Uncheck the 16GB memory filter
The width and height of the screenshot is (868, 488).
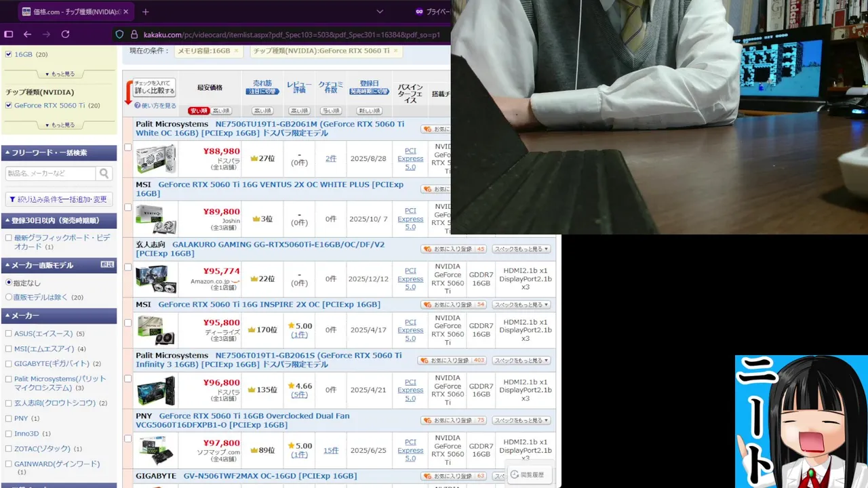(9, 54)
